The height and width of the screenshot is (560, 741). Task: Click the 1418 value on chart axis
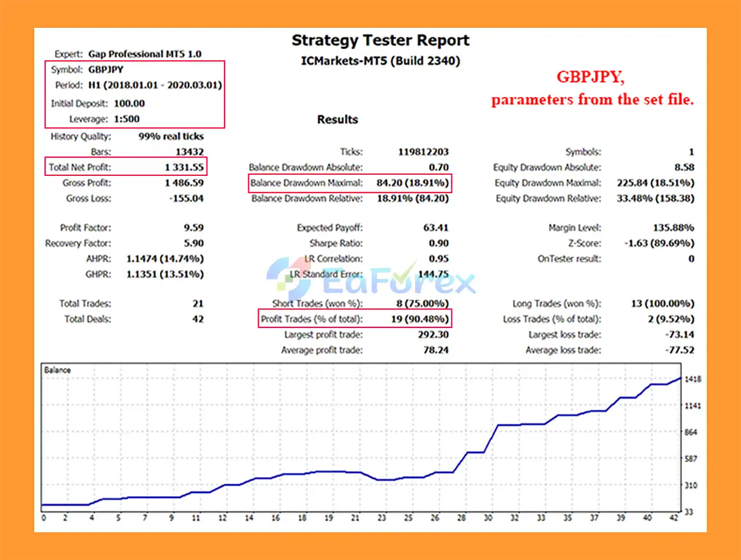click(x=692, y=380)
